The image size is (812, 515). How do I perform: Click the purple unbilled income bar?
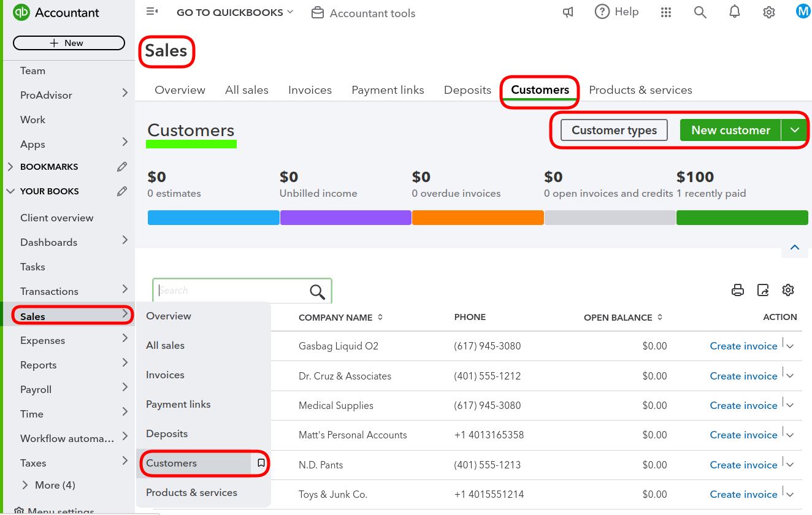click(x=345, y=218)
